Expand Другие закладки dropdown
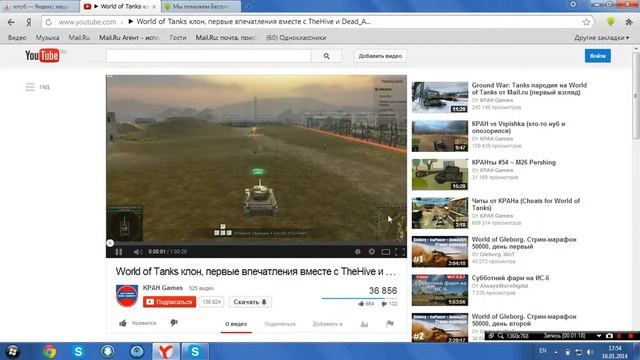 click(x=602, y=38)
